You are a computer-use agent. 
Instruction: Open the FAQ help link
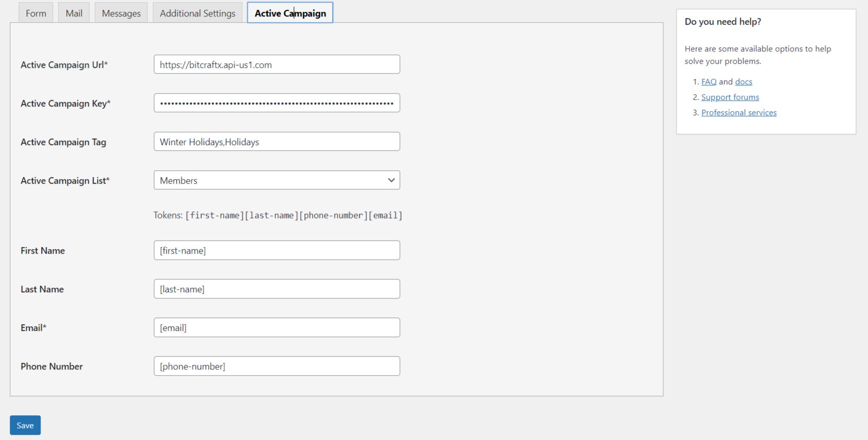pyautogui.click(x=709, y=82)
